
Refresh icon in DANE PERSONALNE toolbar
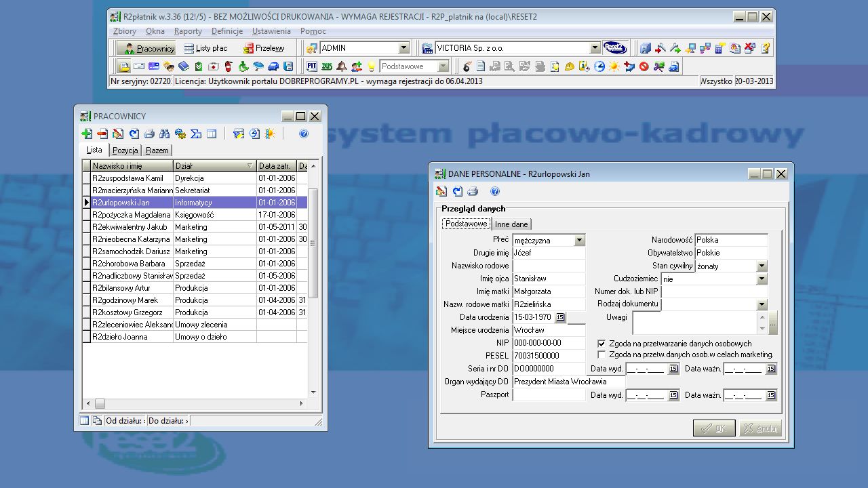[458, 191]
